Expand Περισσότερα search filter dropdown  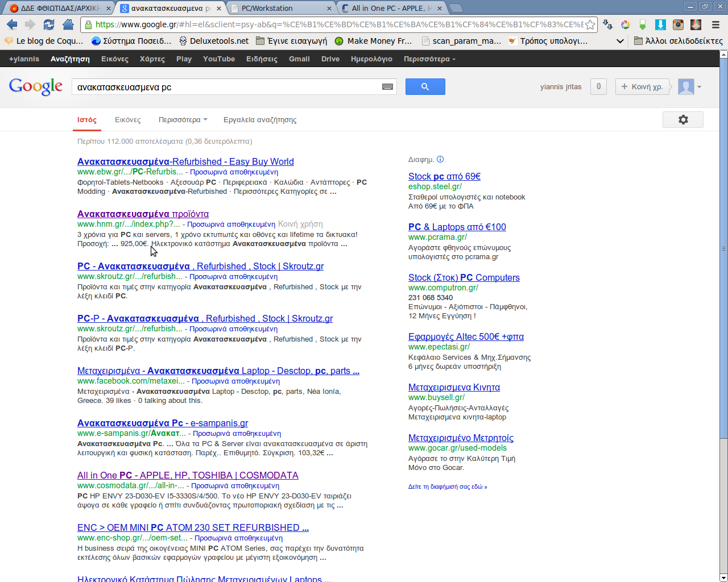pyautogui.click(x=183, y=120)
